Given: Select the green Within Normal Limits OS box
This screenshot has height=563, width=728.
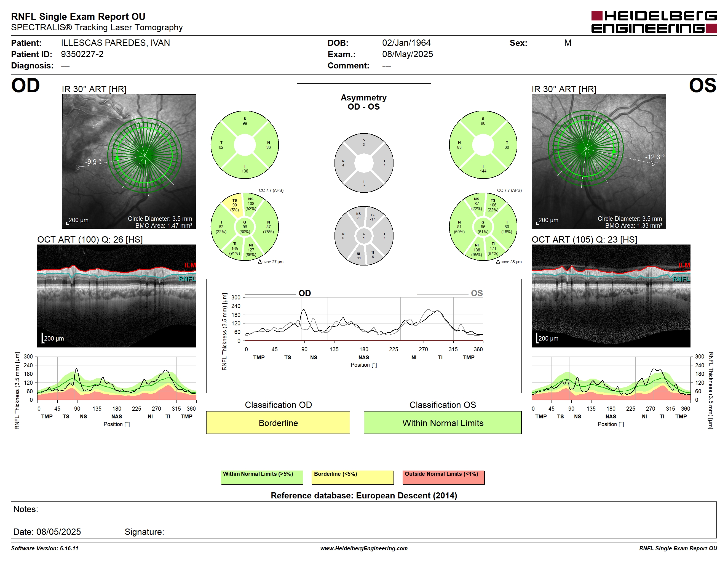Looking at the screenshot, I should coord(443,423).
